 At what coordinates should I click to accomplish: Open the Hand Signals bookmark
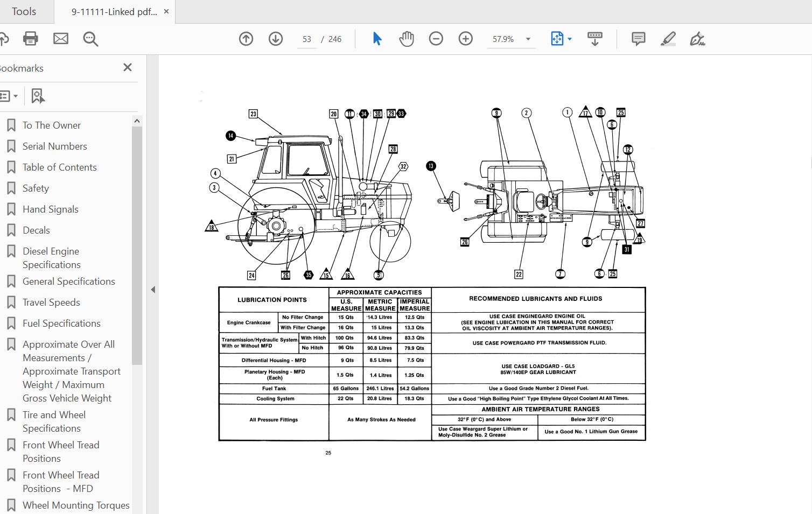51,209
